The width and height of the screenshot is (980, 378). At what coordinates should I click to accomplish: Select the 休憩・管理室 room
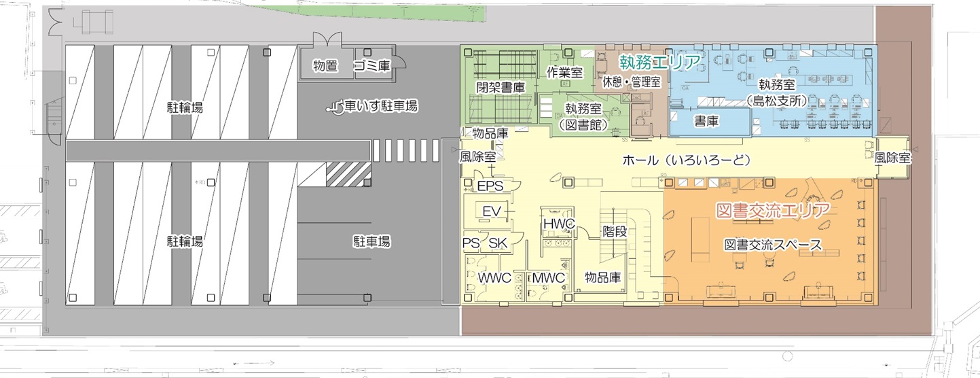631,82
